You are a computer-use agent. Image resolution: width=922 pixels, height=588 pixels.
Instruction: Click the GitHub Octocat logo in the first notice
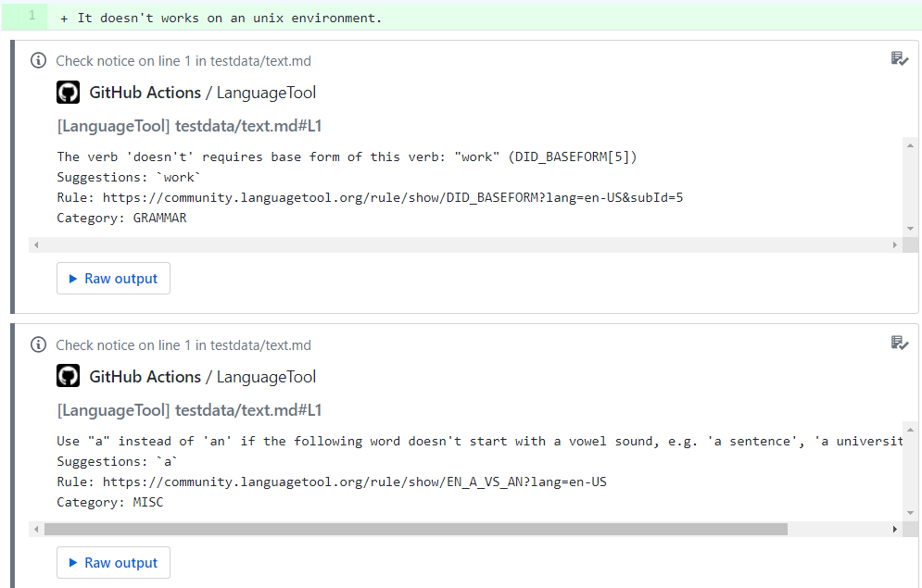[68, 93]
